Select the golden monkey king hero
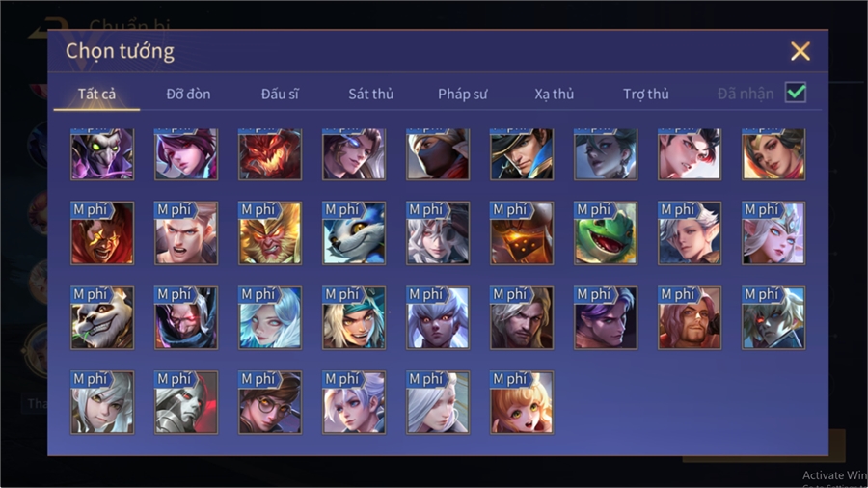This screenshot has width=868, height=488. point(270,233)
